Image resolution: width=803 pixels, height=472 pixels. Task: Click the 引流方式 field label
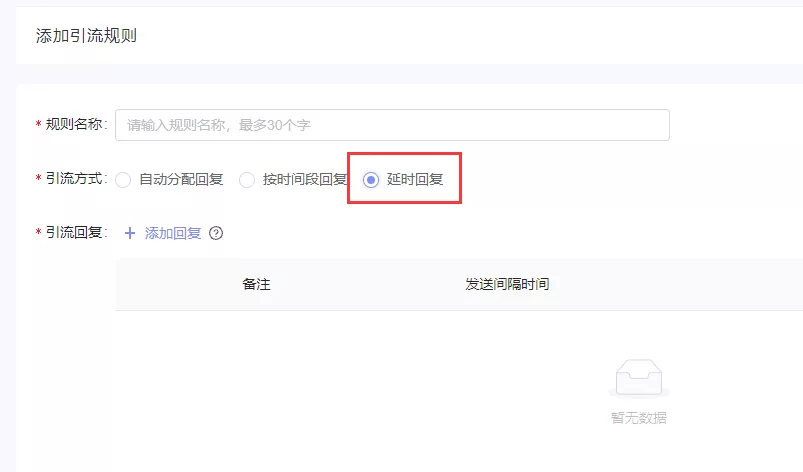[74, 178]
